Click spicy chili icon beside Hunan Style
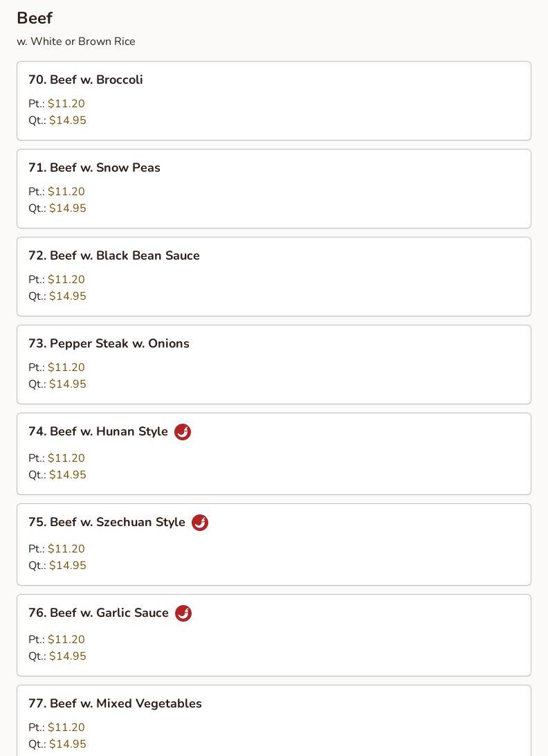 (183, 431)
